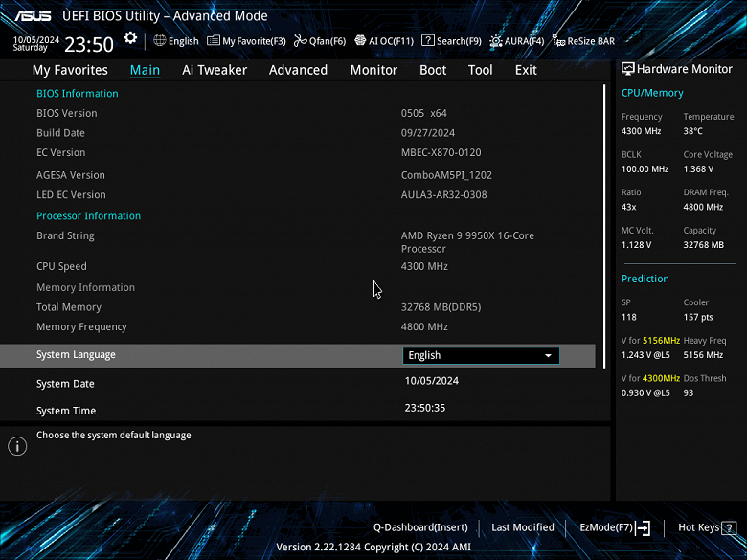Viewport: 747px width, 560px height.
Task: Click the info icon next to help text
Action: [17, 446]
